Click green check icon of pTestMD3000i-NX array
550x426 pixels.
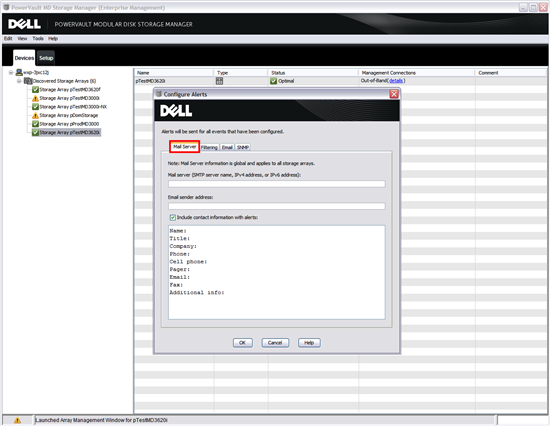35,107
